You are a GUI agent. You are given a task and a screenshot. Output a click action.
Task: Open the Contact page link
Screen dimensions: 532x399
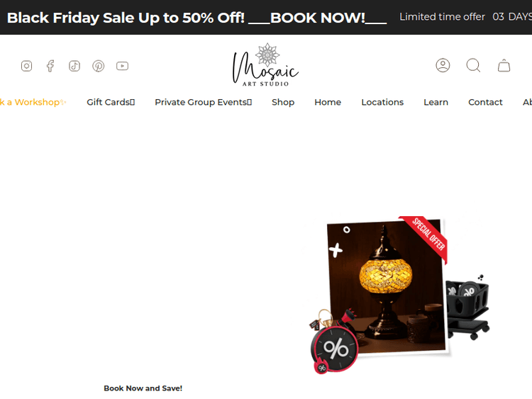485,102
